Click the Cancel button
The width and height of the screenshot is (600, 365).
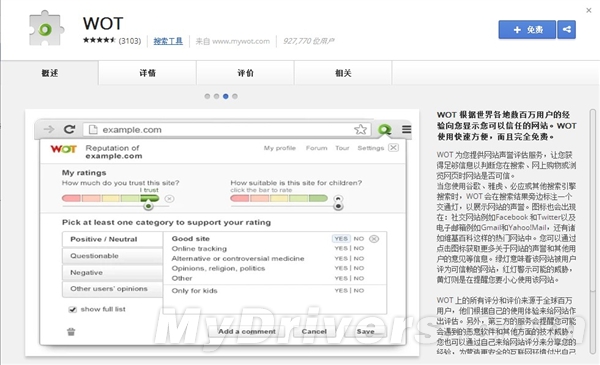click(x=314, y=331)
